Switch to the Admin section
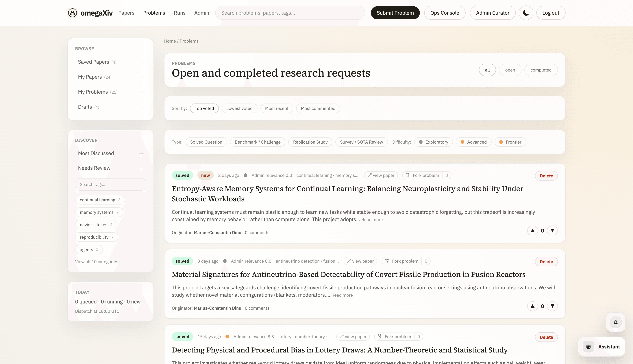The width and height of the screenshot is (633, 364). point(202,13)
